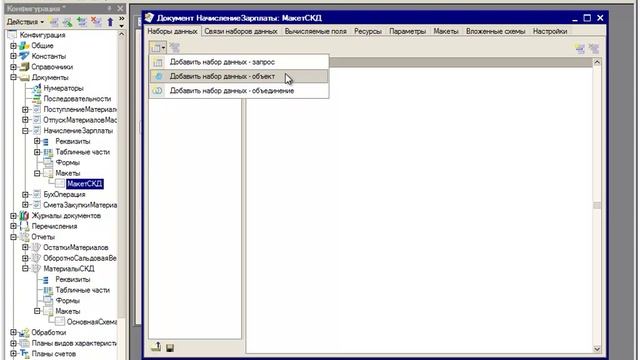Select СметаЗакупкиМатериалов tree item
This screenshot has height=360, width=640.
pos(80,205)
